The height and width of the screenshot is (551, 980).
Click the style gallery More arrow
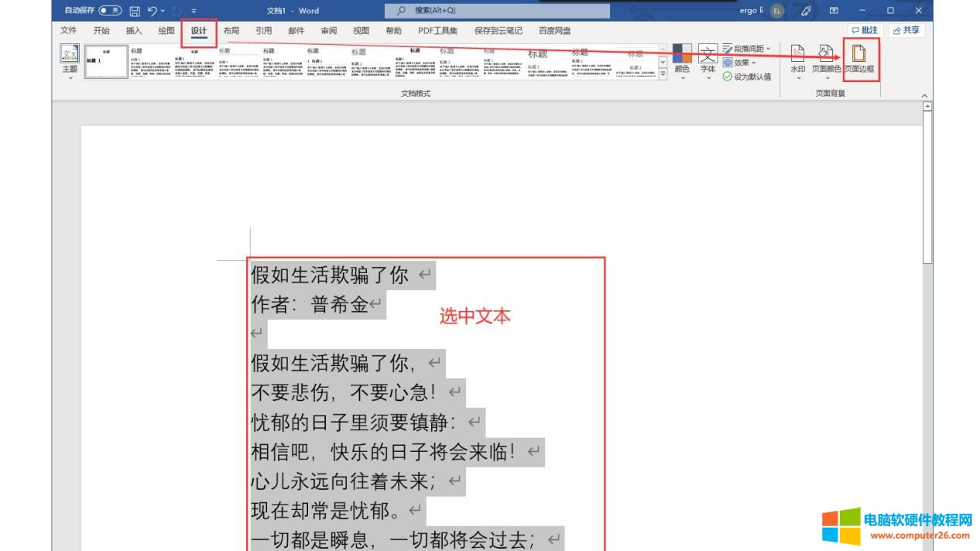662,76
